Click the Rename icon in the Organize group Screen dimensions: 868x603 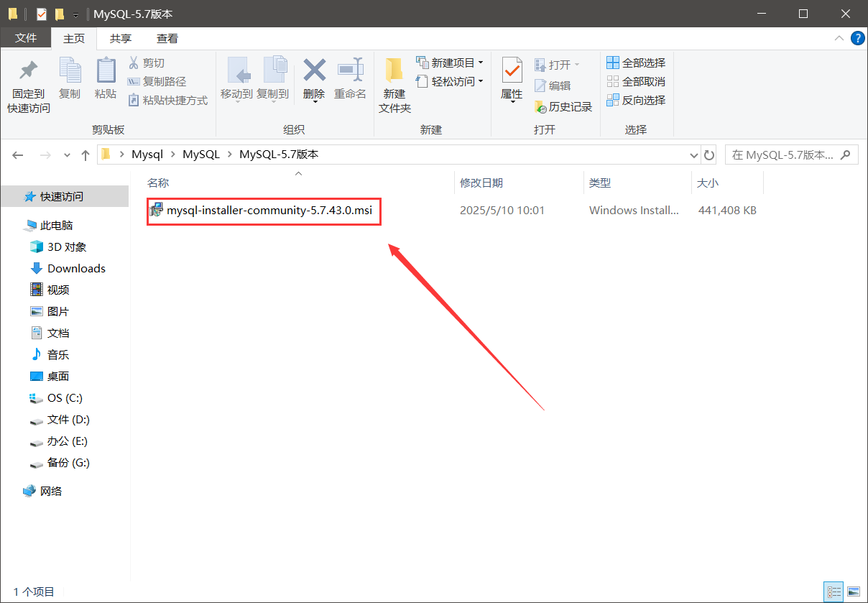coord(351,70)
